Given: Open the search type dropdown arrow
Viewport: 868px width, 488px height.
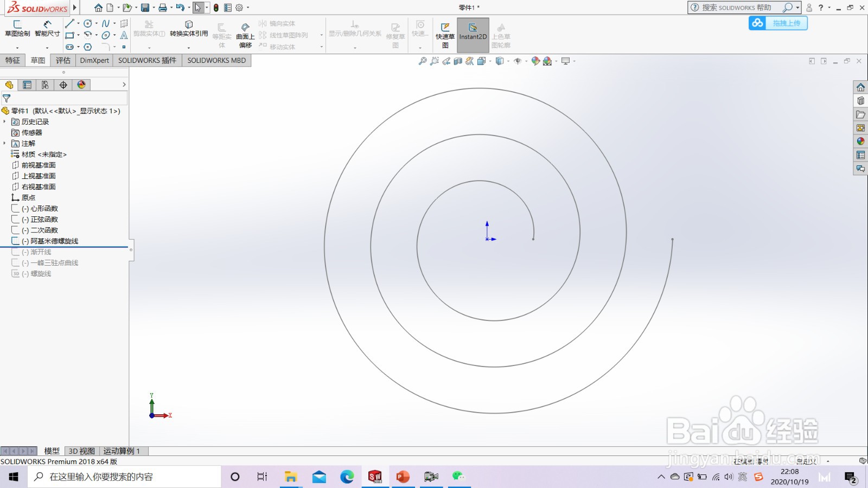Looking at the screenshot, I should 797,8.
